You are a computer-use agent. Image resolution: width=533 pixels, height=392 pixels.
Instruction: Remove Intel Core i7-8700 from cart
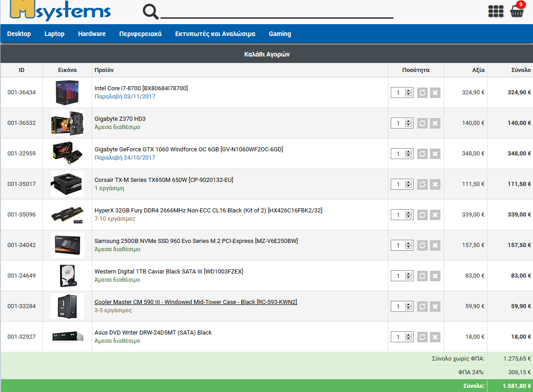pyautogui.click(x=435, y=93)
